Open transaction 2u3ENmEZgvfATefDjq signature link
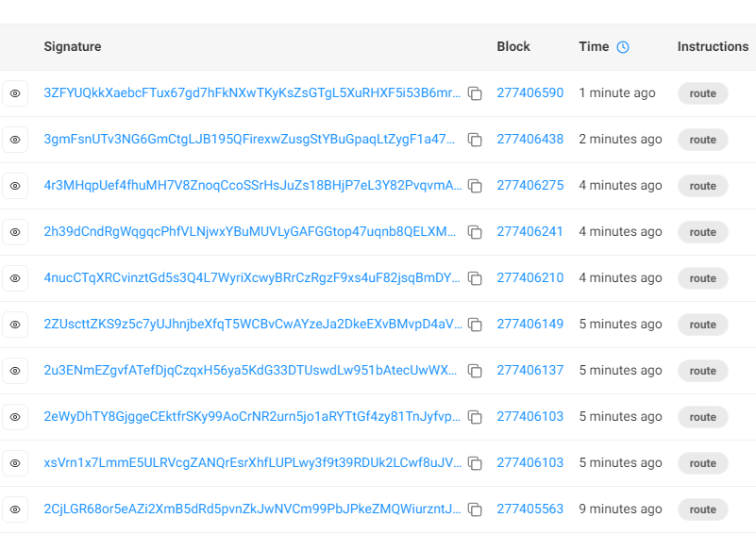The width and height of the screenshot is (756, 551). coord(250,370)
